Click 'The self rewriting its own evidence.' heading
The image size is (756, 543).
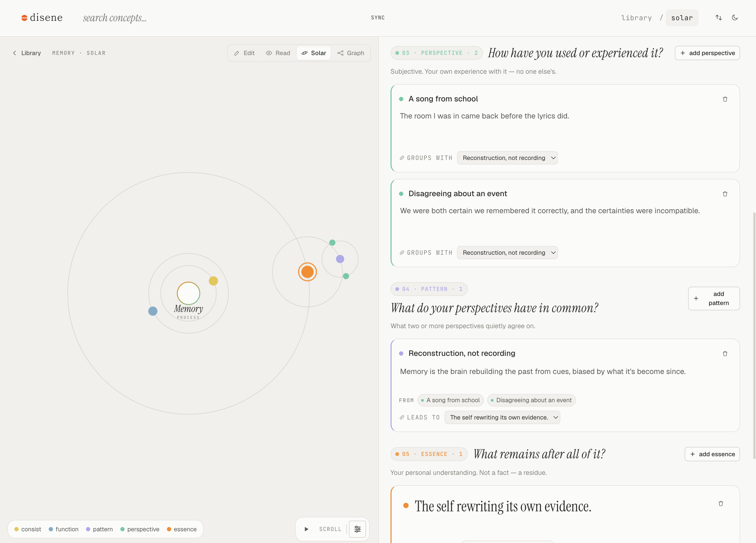point(503,506)
